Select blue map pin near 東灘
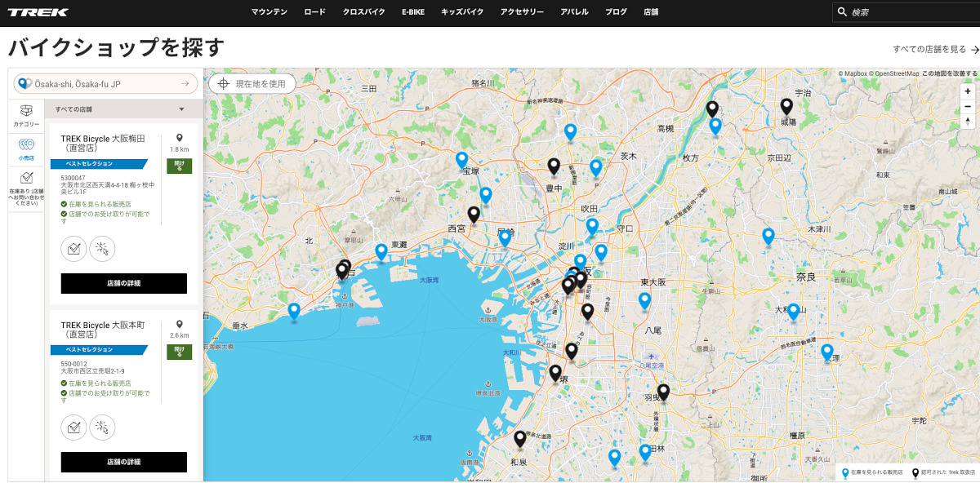 [381, 252]
